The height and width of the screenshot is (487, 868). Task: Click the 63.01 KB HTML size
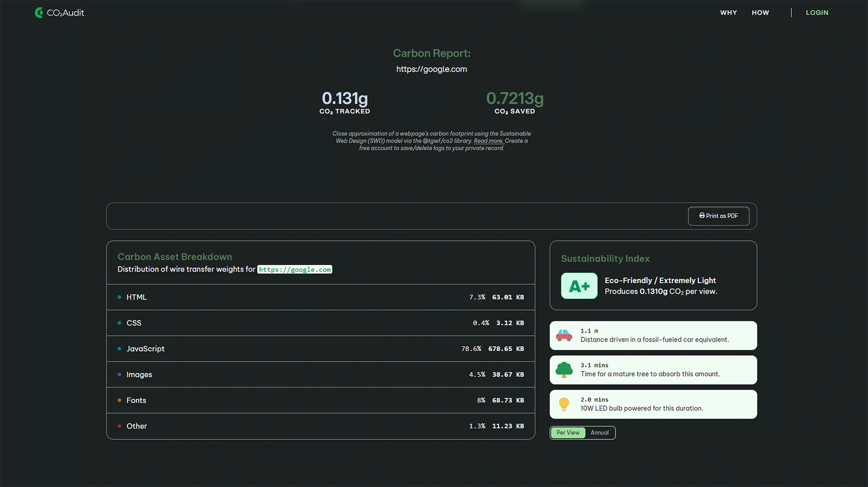pyautogui.click(x=508, y=297)
